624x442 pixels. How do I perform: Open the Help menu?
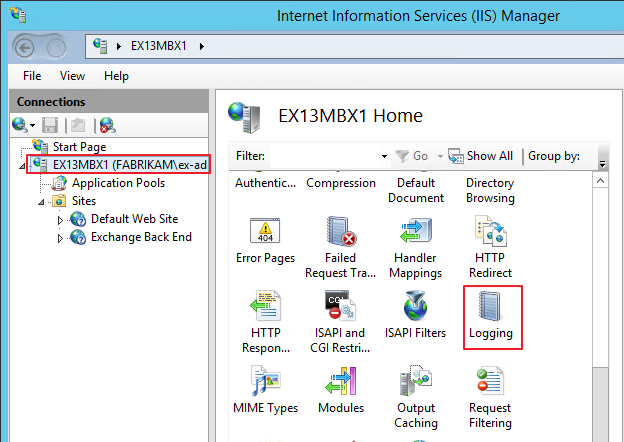click(x=116, y=76)
